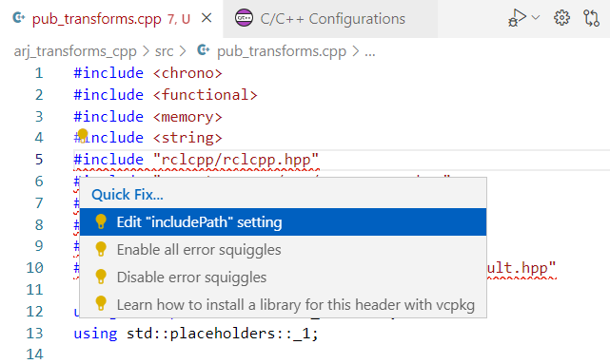Click the lightbulb beside Enable all error squiggles
Image resolution: width=610 pixels, height=364 pixels.
101,249
